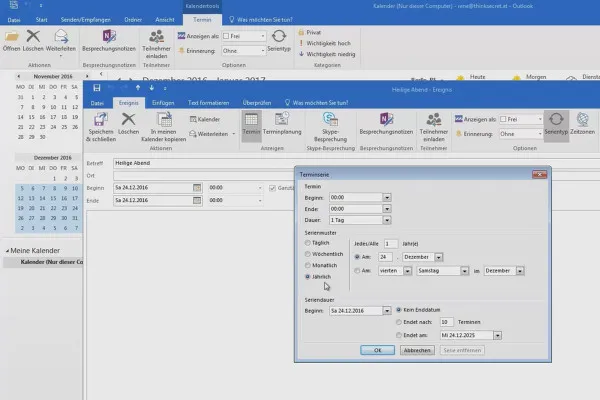Open the Samstag weekday dropdown
The height and width of the screenshot is (400, 600).
[465, 271]
